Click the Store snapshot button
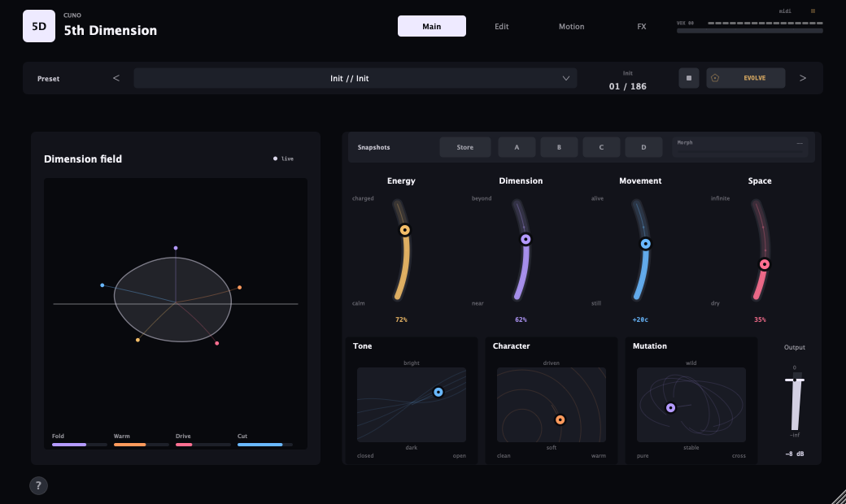 click(465, 147)
